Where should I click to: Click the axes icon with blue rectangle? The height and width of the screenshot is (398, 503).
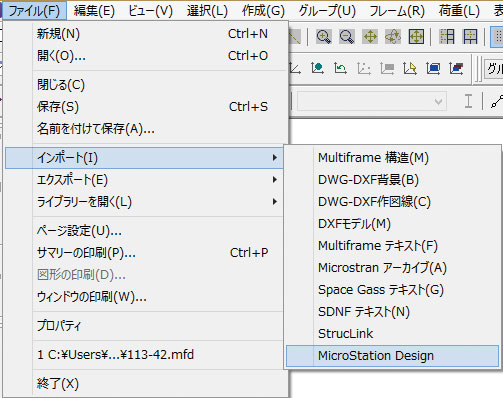pyautogui.click(x=433, y=68)
